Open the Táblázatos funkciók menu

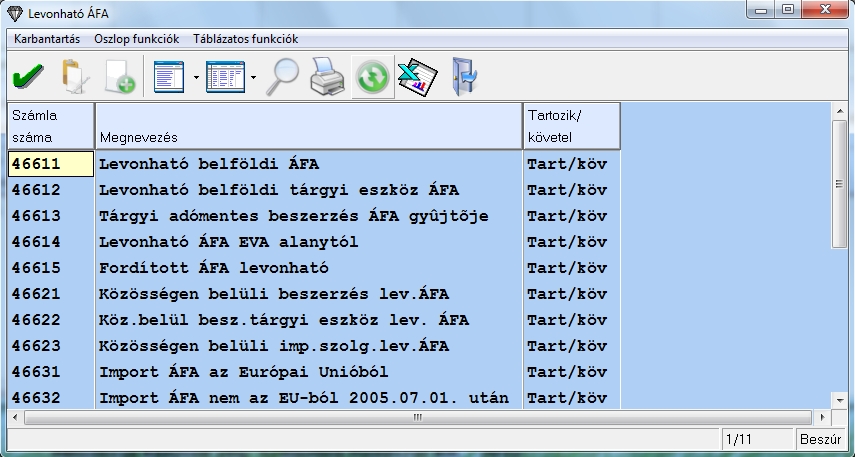(x=245, y=39)
